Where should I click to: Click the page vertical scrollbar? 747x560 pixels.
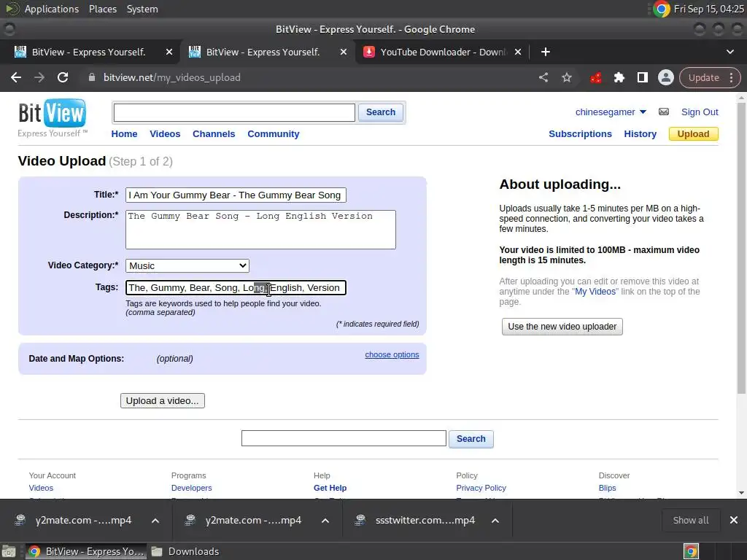click(x=741, y=248)
